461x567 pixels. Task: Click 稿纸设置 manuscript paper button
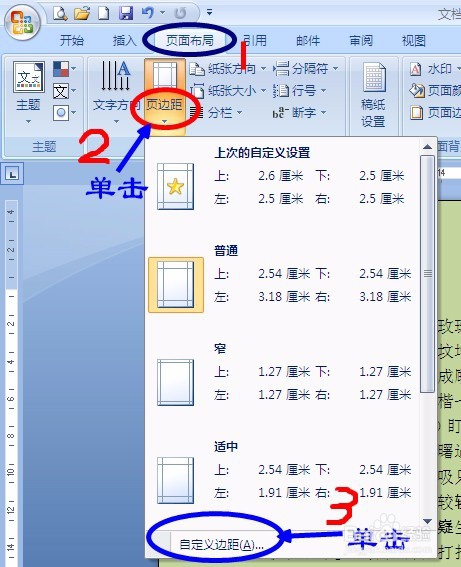click(374, 95)
